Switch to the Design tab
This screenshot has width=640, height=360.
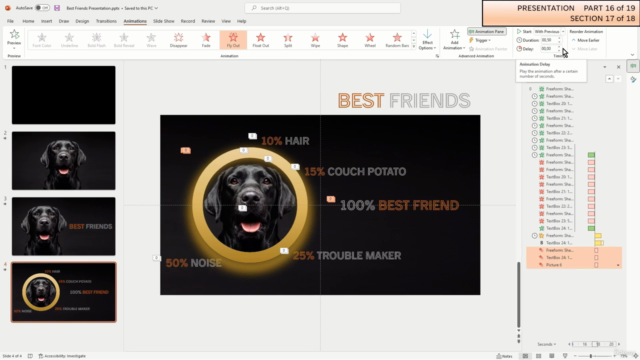(x=82, y=21)
